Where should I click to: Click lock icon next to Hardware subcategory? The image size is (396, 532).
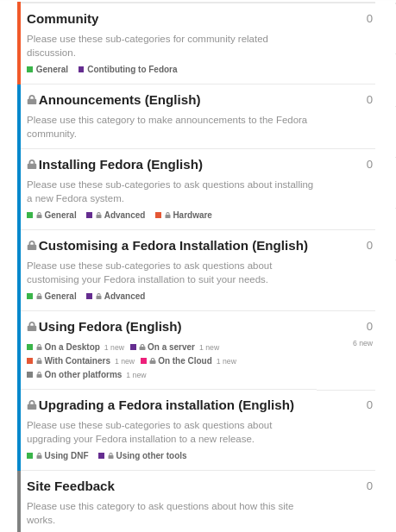(x=167, y=216)
